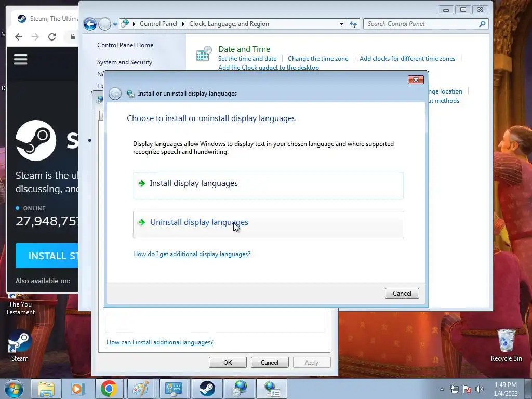This screenshot has width=532, height=399.
Task: Show hidden system tray icons
Action: 442,389
